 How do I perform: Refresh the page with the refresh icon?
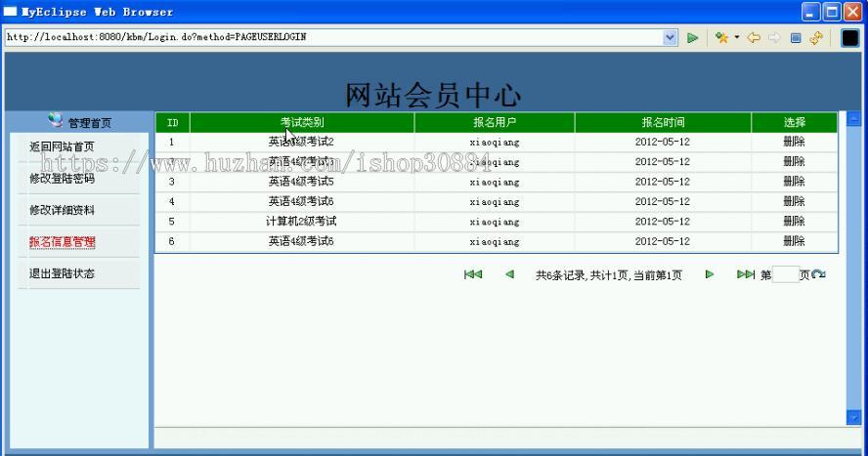point(816,37)
